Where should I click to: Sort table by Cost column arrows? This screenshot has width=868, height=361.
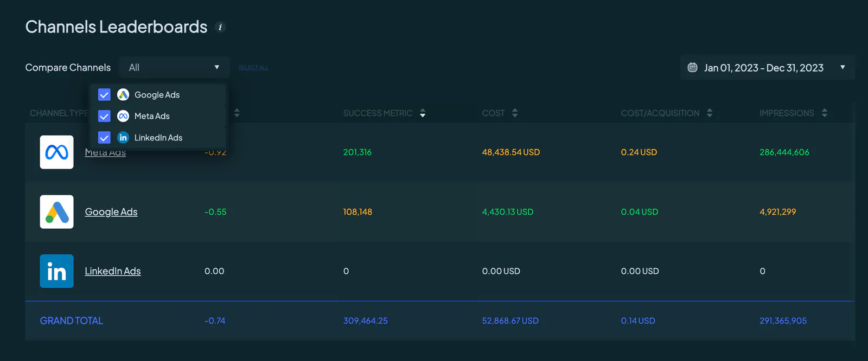515,113
